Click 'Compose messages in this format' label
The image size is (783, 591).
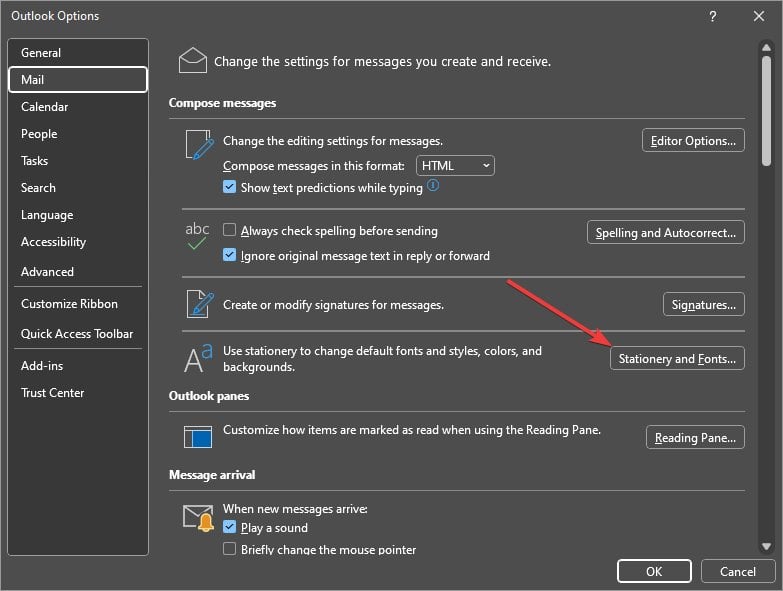pos(314,166)
